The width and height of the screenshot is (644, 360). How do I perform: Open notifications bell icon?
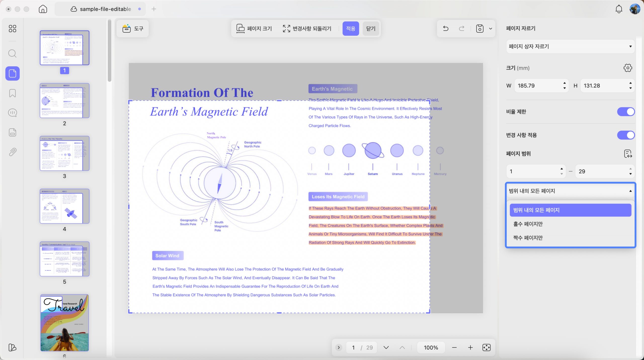click(x=619, y=9)
